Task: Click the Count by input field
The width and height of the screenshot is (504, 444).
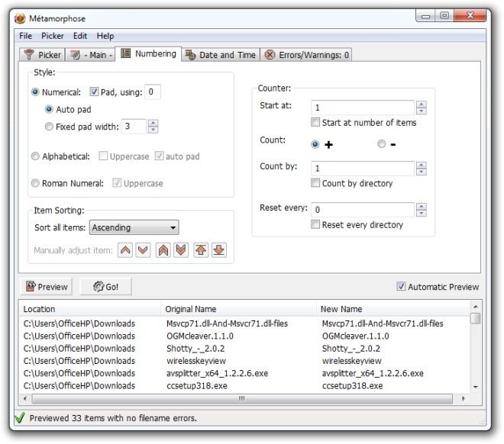Action: click(x=363, y=169)
